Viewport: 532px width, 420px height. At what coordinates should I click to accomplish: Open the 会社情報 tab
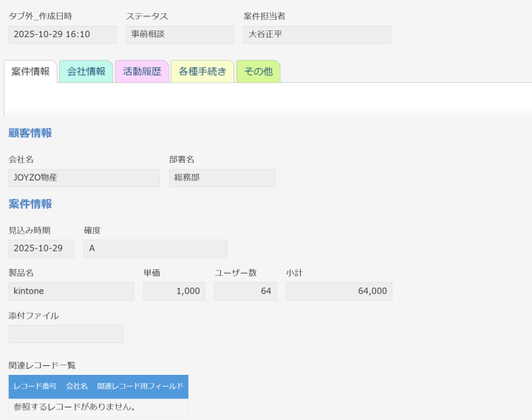pos(86,72)
